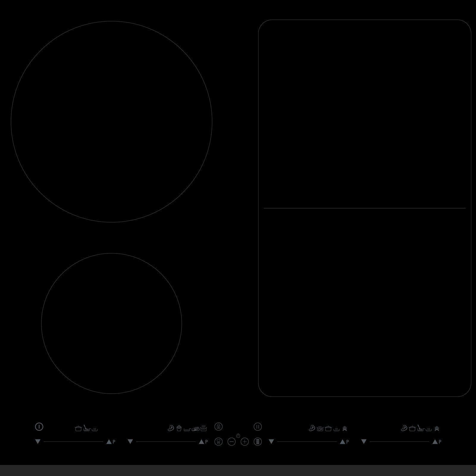476x476 pixels.
Task: Tap the steaming pot boil icon
Action: click(x=203, y=428)
